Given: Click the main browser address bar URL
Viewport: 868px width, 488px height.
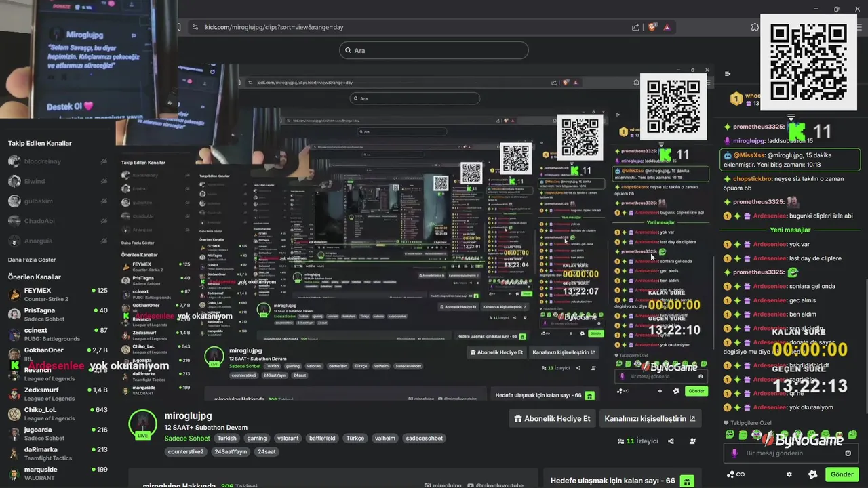Looking at the screenshot, I should click(x=274, y=27).
